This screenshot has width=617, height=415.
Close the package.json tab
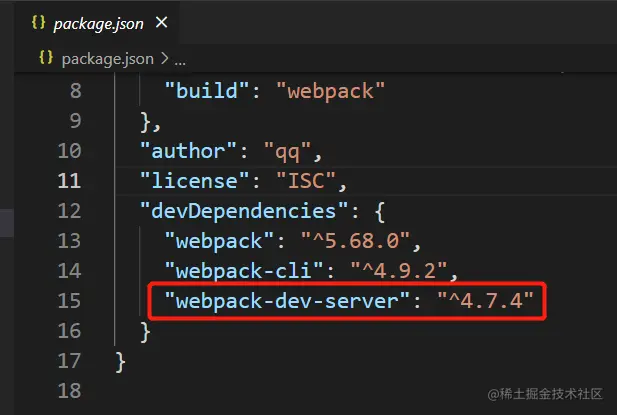tap(161, 22)
